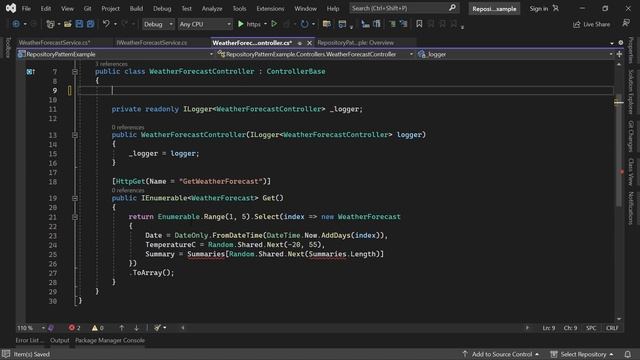The width and height of the screenshot is (640, 360).
Task: Click the SPC indentation indicator
Action: (591, 328)
